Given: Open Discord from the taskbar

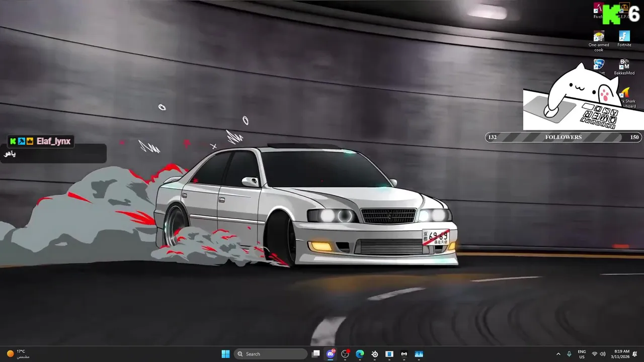Looking at the screenshot, I should (331, 354).
